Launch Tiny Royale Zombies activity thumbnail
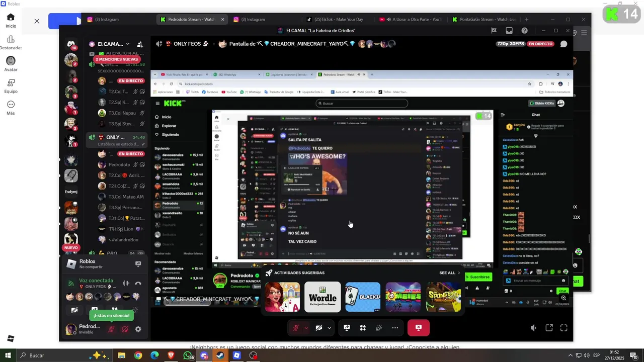Image resolution: width=644 pixels, height=362 pixels. [403, 297]
